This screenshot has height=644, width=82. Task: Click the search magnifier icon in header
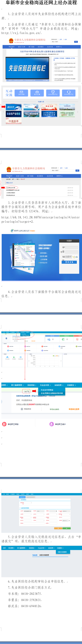[76, 42]
